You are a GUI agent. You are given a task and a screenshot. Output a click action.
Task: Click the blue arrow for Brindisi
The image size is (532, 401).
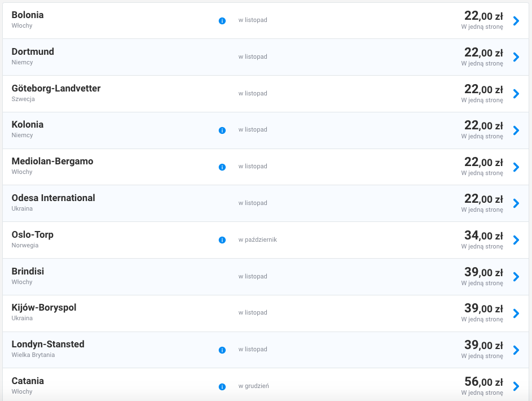(516, 277)
